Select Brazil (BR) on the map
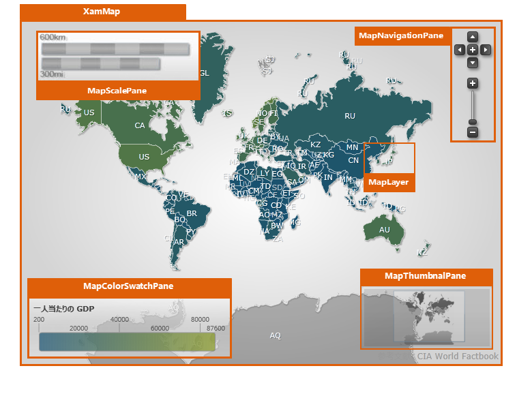 point(192,213)
